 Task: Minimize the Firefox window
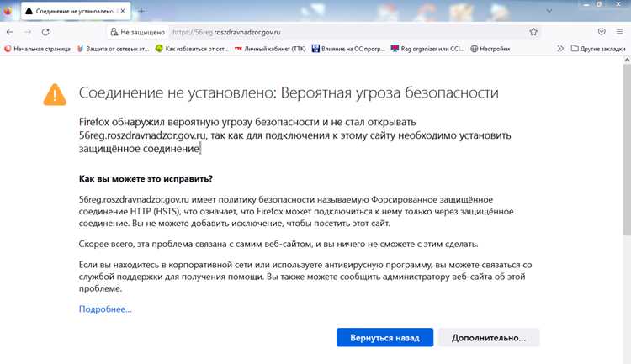pos(586,4)
